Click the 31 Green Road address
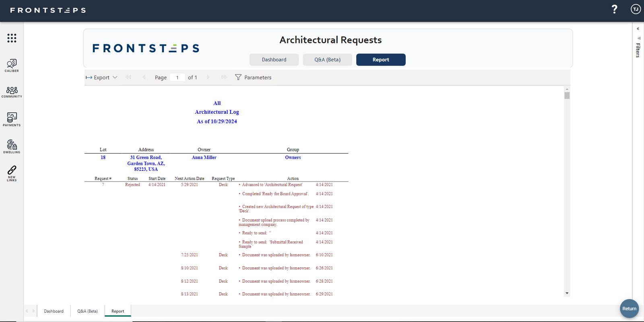The image size is (644, 322). 146,163
